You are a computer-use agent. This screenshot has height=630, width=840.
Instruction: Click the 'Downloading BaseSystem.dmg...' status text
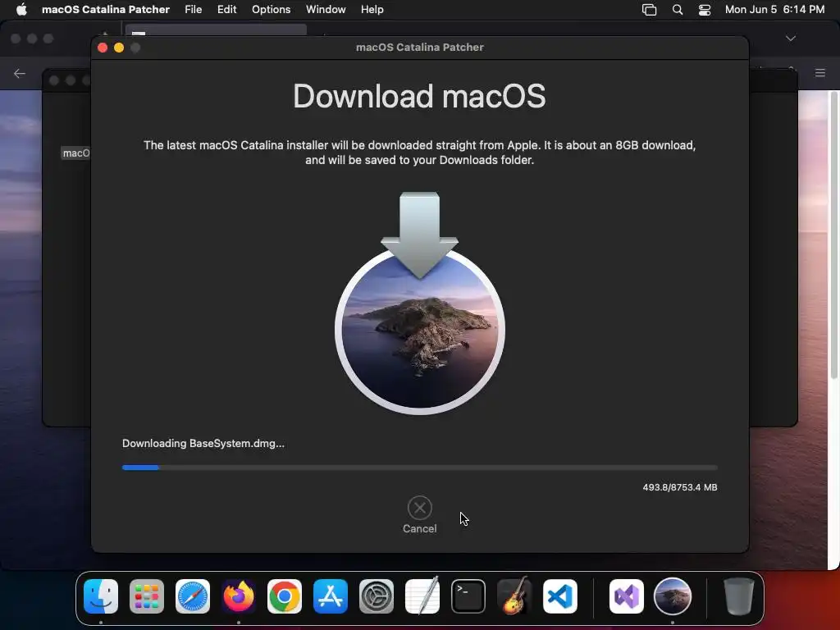click(x=203, y=444)
